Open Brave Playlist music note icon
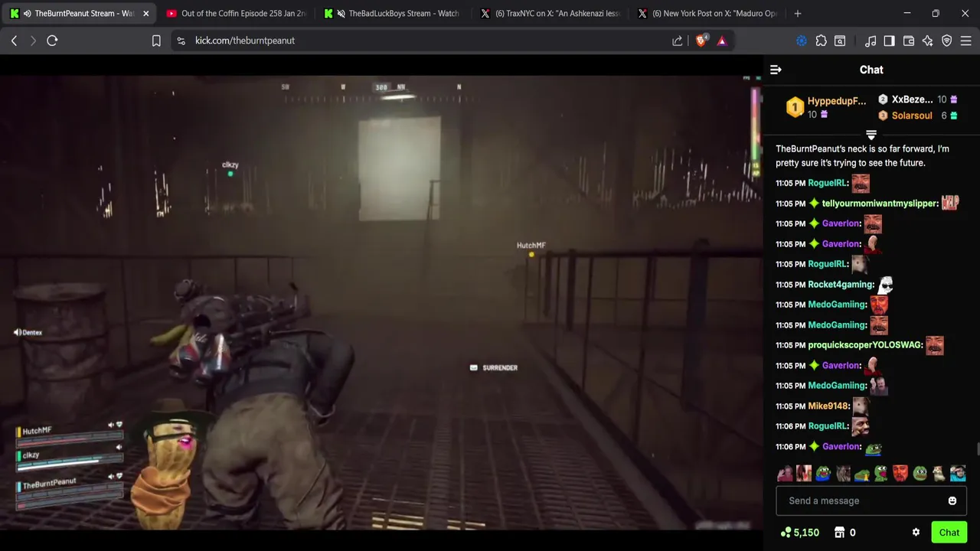 (871, 41)
